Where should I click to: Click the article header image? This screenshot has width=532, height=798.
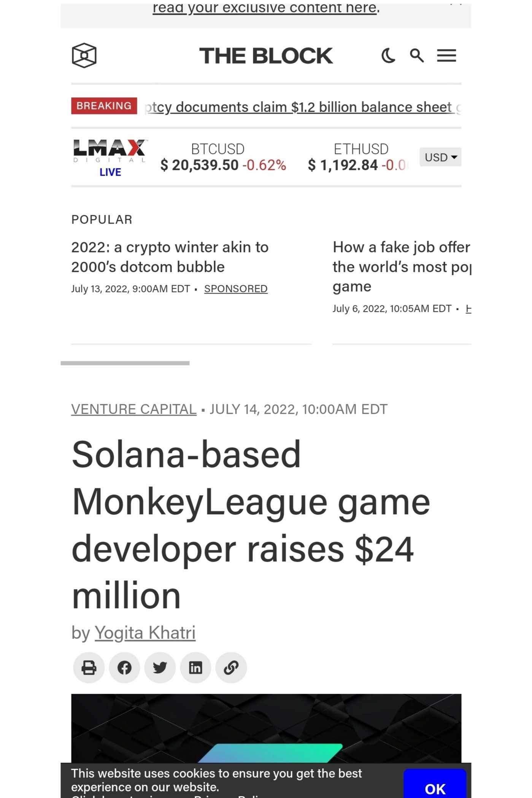tap(266, 728)
